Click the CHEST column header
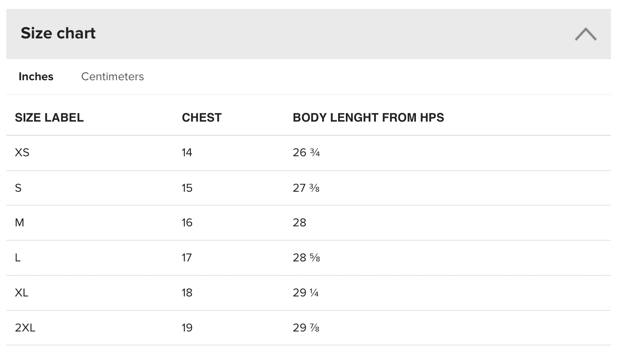The height and width of the screenshot is (364, 619). [201, 117]
